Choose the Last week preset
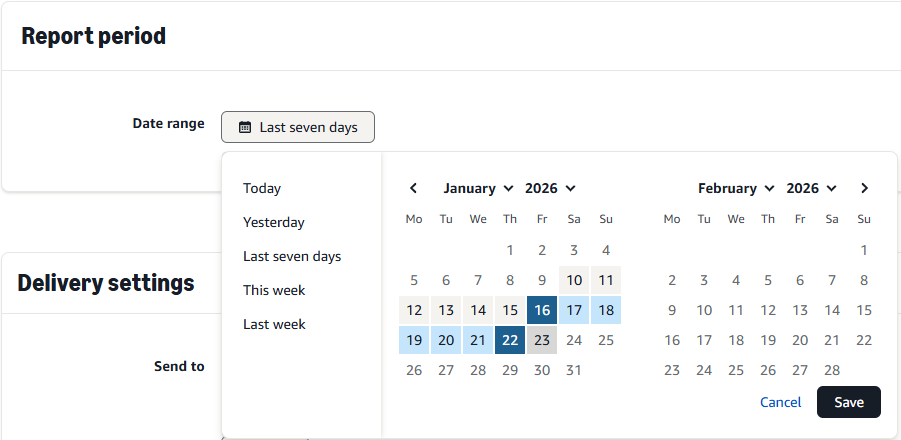 point(274,324)
